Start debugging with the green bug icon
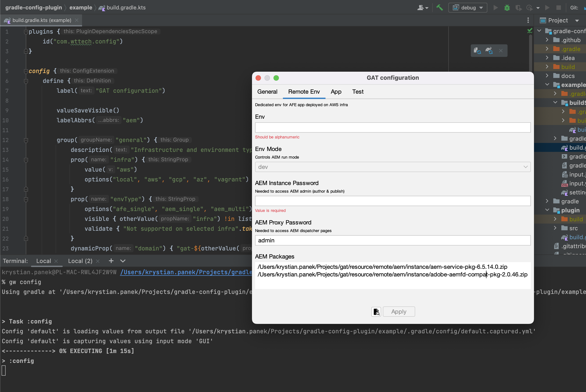The width and height of the screenshot is (586, 392). pyautogui.click(x=507, y=7)
